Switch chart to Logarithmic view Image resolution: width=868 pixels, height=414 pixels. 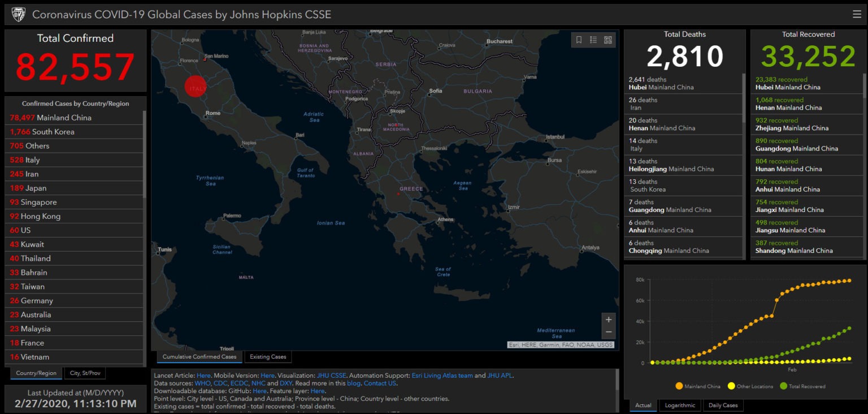click(x=680, y=405)
